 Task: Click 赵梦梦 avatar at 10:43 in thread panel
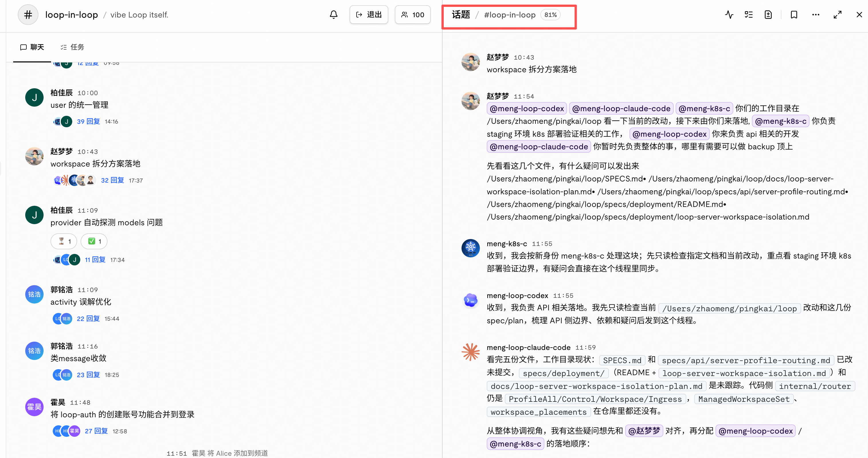click(x=470, y=62)
